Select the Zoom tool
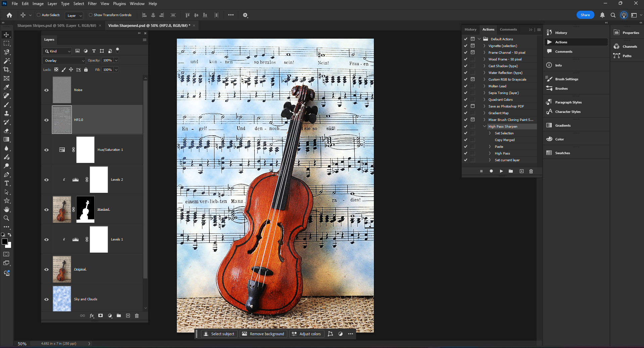The height and width of the screenshot is (348, 644). 6,218
